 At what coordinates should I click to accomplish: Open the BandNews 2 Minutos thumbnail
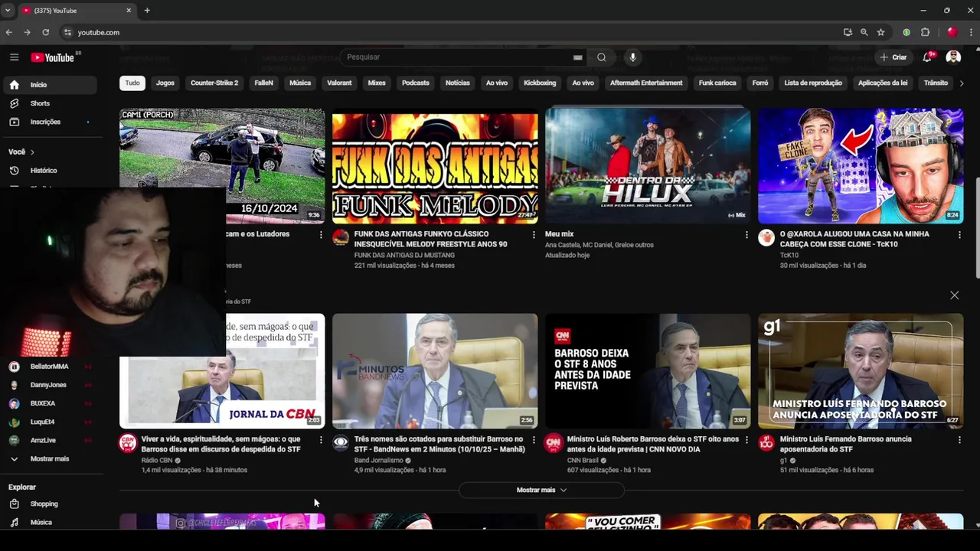coord(435,370)
